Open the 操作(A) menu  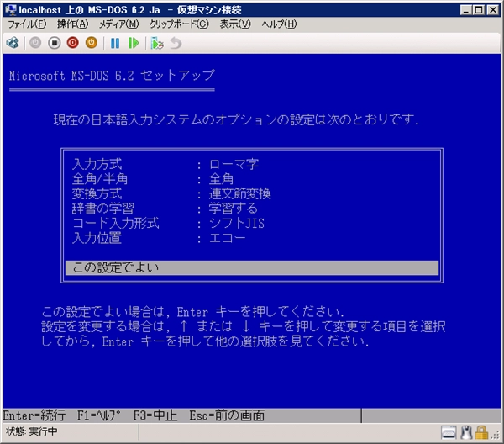(x=72, y=24)
